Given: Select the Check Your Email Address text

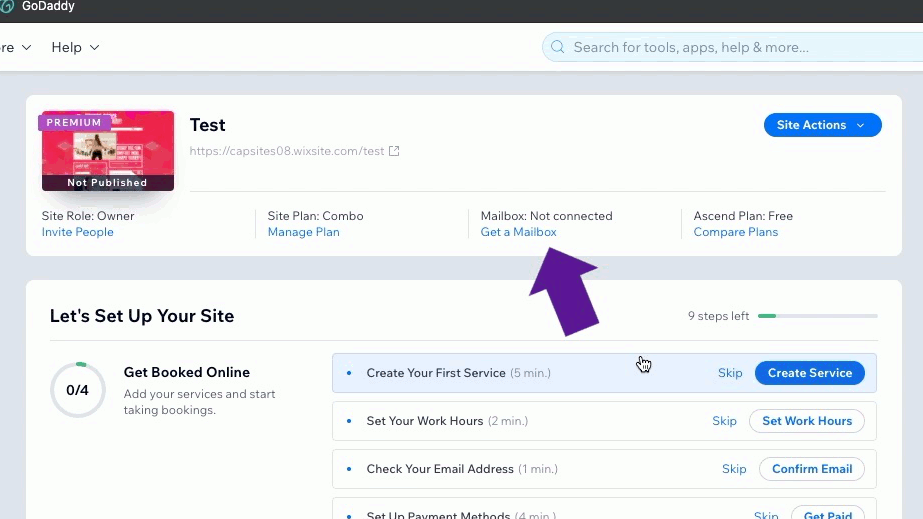Looking at the screenshot, I should 440,469.
